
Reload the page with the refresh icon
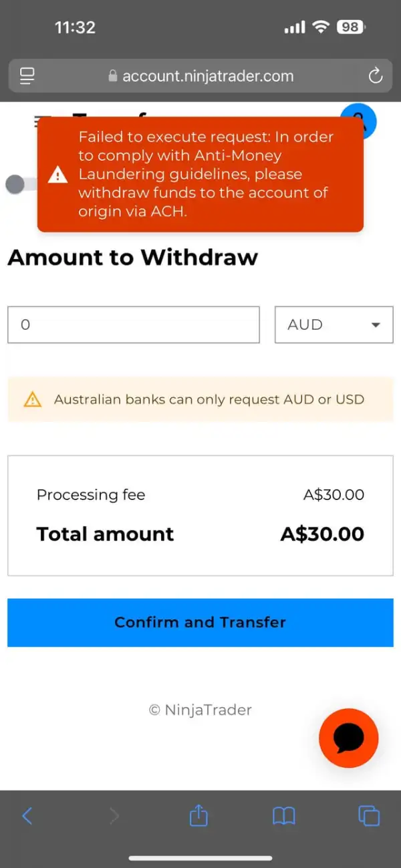coord(376,75)
